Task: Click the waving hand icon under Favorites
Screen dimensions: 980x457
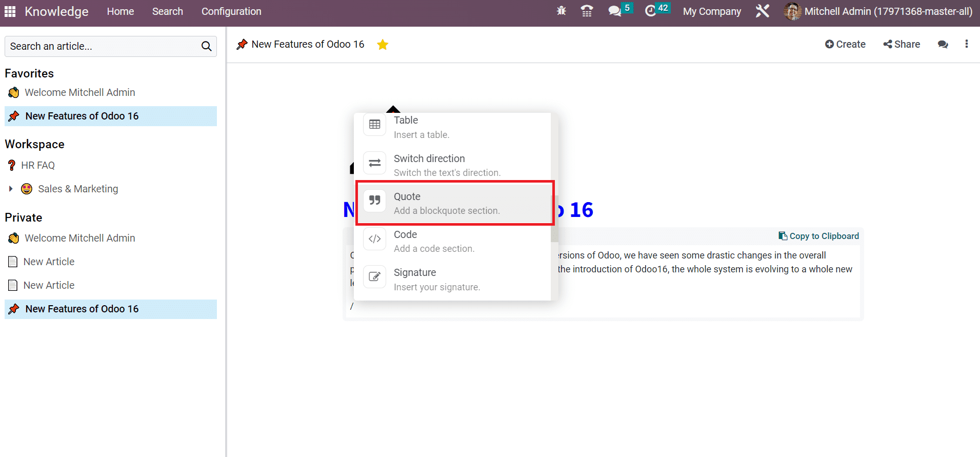Action: 14,92
